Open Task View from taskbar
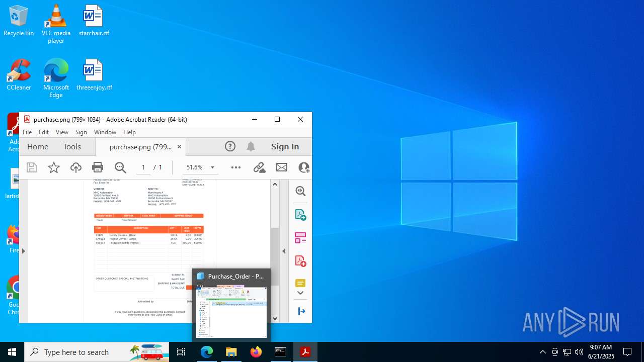The image size is (644, 362). click(181, 352)
